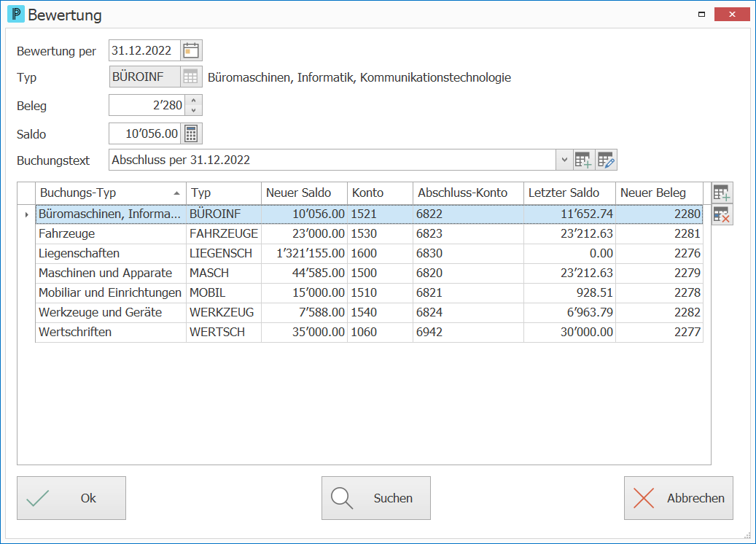756x544 pixels.
Task: Click the Abschluss-Konto cell 6942
Action: [468, 333]
